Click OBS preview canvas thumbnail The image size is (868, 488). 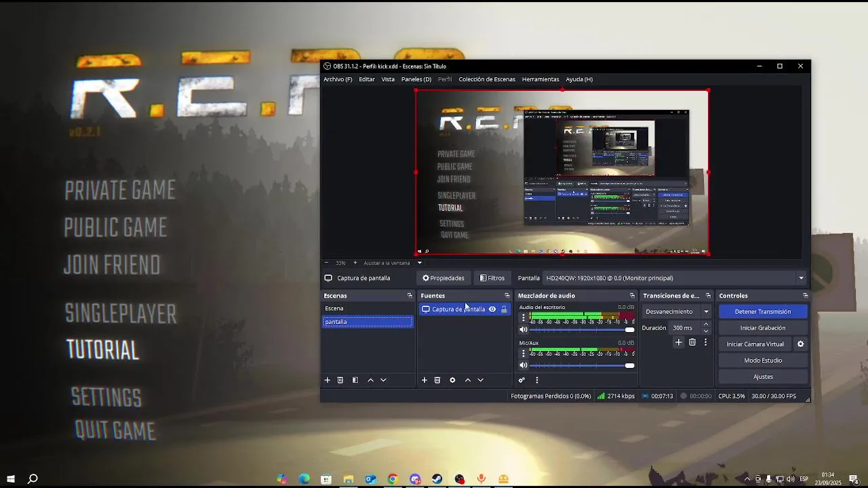point(562,172)
